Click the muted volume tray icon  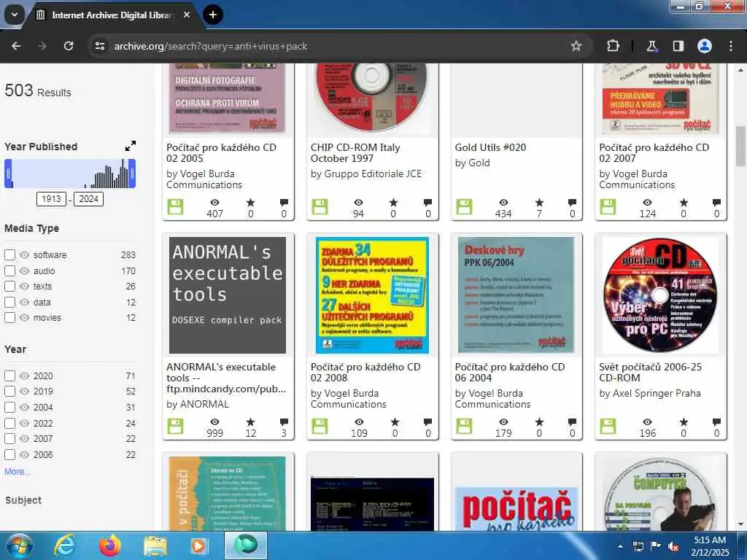[x=673, y=546]
